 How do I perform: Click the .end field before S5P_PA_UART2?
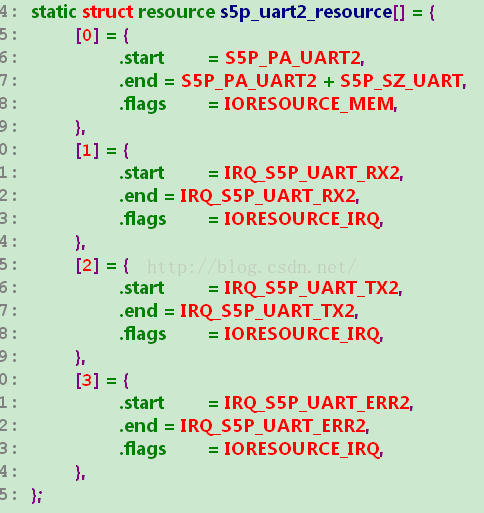point(138,81)
